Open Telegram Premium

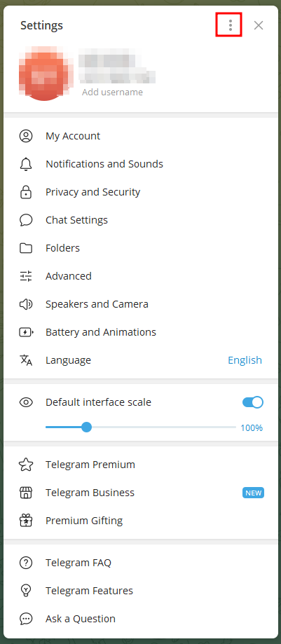pos(140,465)
